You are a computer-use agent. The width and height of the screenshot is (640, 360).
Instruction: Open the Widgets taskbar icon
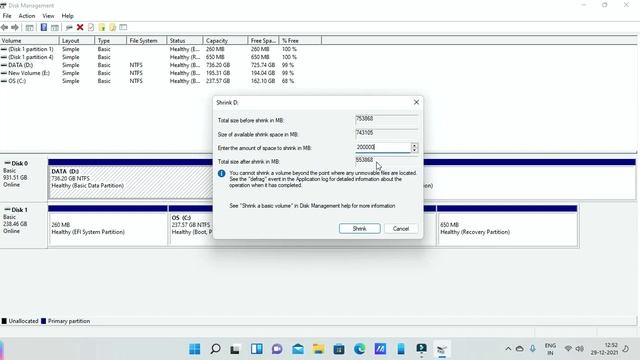257,349
